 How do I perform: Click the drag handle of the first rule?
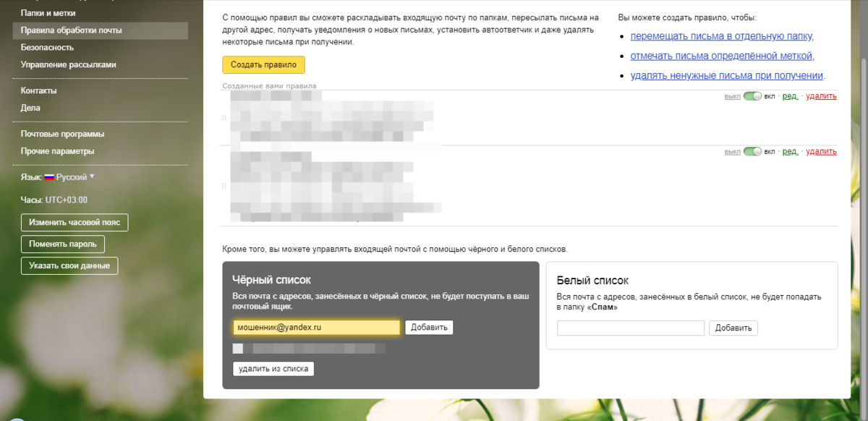click(x=224, y=117)
